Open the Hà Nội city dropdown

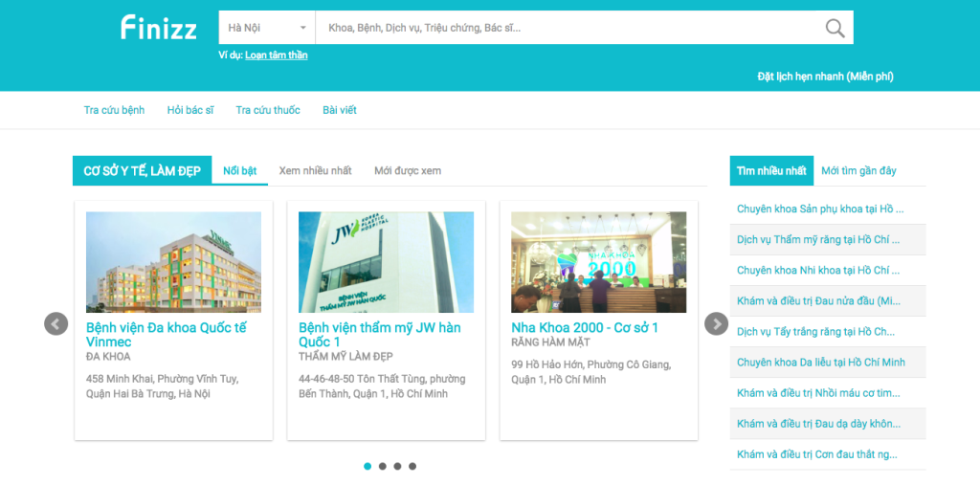click(267, 28)
